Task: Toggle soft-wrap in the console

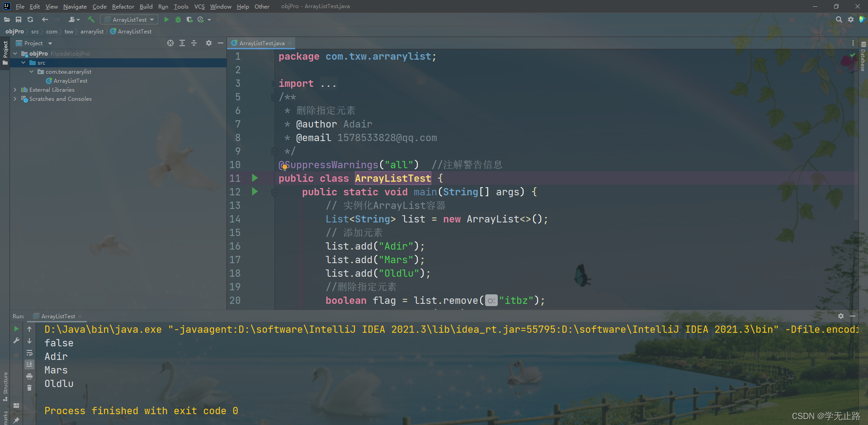Action: tap(29, 353)
